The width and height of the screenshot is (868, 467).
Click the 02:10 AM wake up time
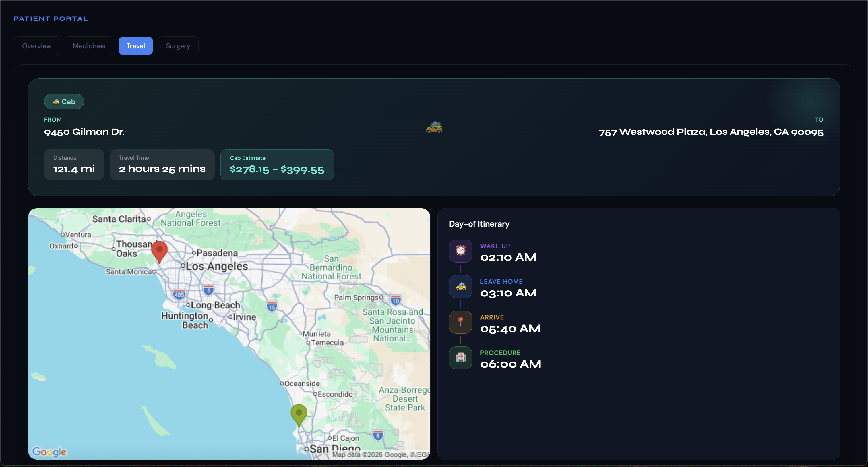pyautogui.click(x=508, y=257)
